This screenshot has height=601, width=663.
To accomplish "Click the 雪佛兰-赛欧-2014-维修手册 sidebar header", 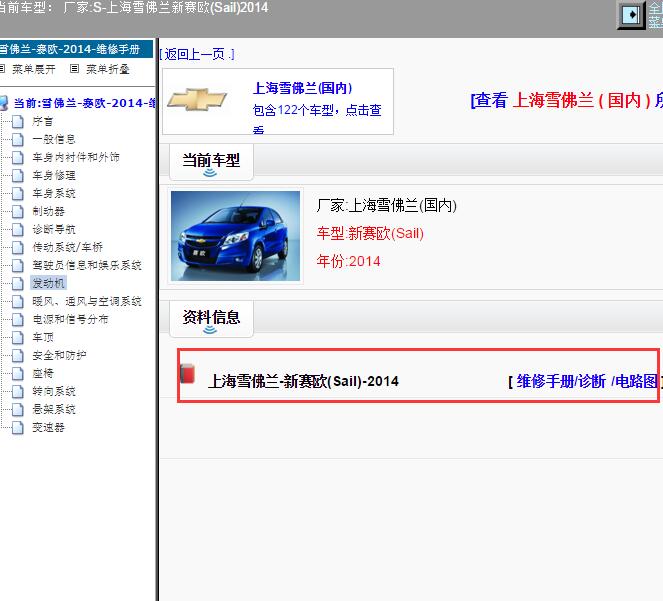I will click(x=76, y=49).
